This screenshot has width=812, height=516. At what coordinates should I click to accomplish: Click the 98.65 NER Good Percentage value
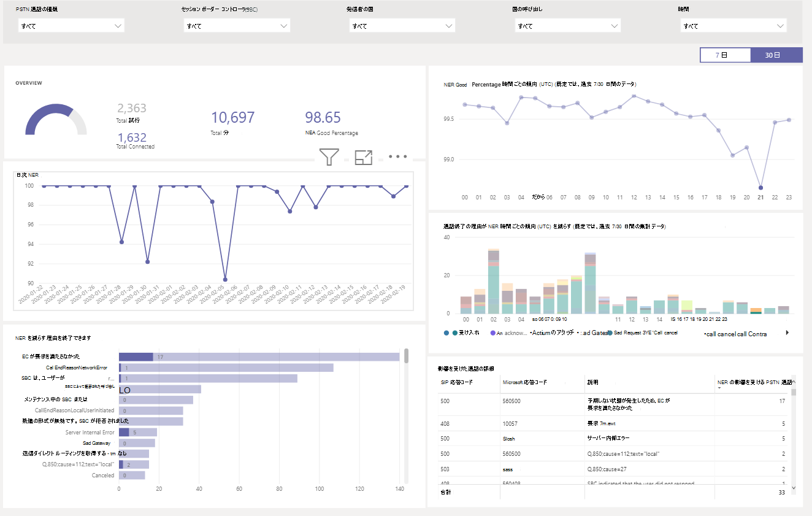tap(323, 118)
